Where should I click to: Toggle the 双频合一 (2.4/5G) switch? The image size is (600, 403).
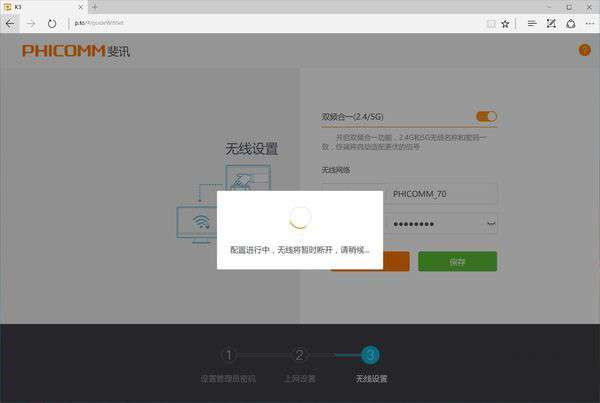(486, 116)
